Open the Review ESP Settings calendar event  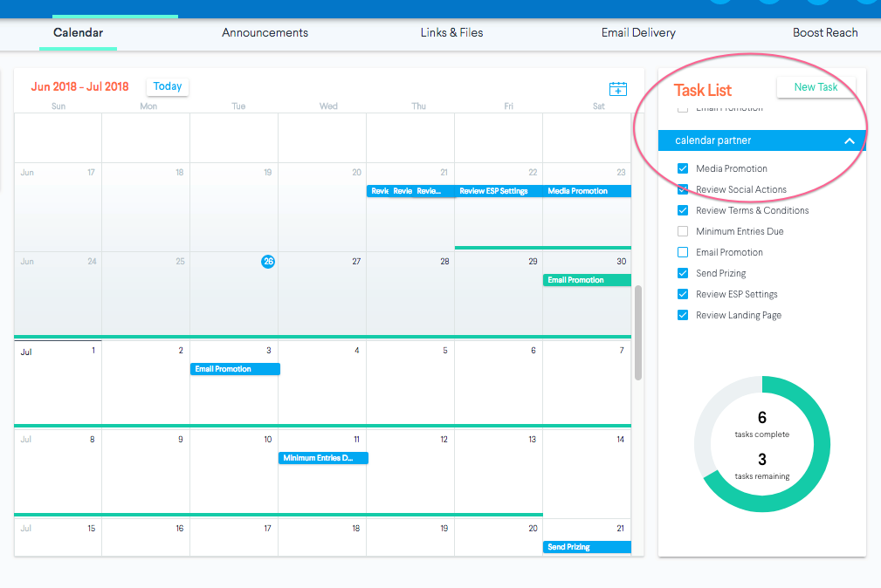[499, 191]
